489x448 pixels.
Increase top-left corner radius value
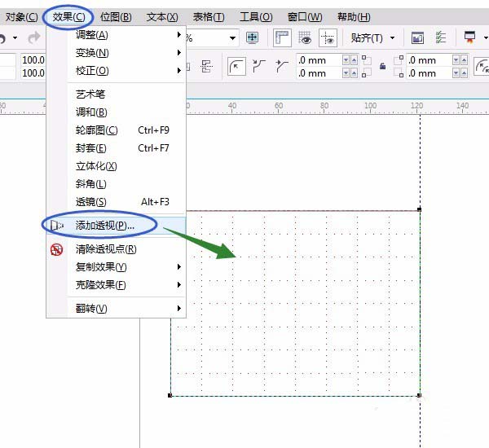click(355, 59)
